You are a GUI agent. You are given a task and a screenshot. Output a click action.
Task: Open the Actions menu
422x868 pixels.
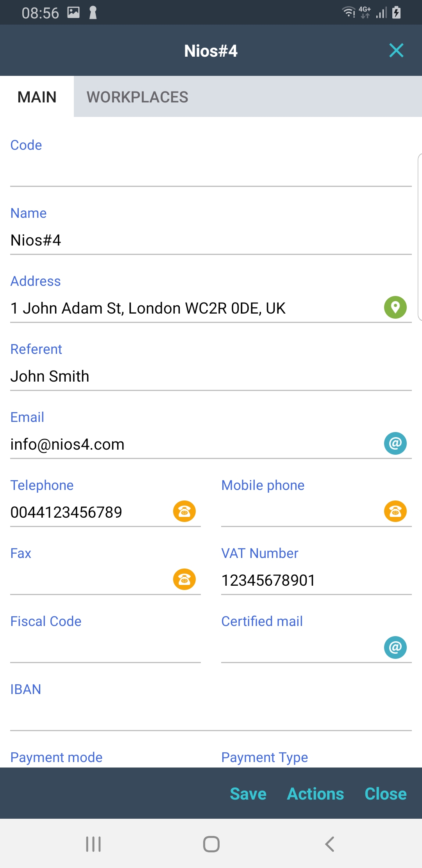click(315, 794)
